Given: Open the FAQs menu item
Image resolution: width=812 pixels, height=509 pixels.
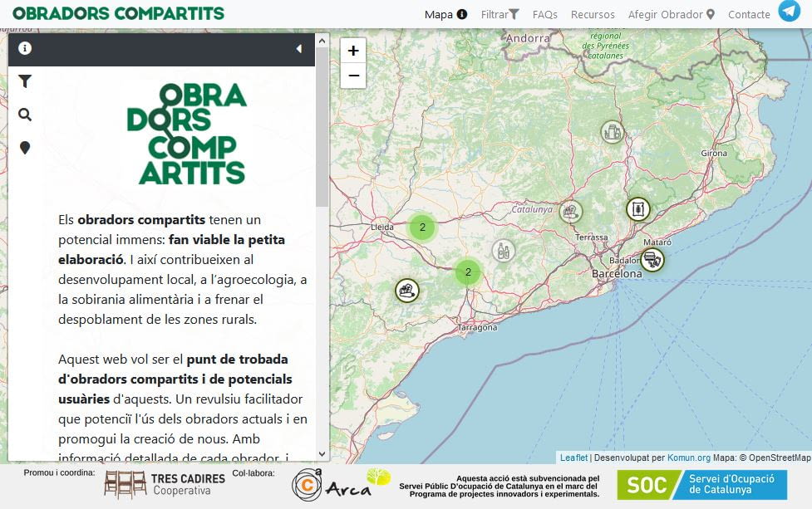Looking at the screenshot, I should click(544, 14).
